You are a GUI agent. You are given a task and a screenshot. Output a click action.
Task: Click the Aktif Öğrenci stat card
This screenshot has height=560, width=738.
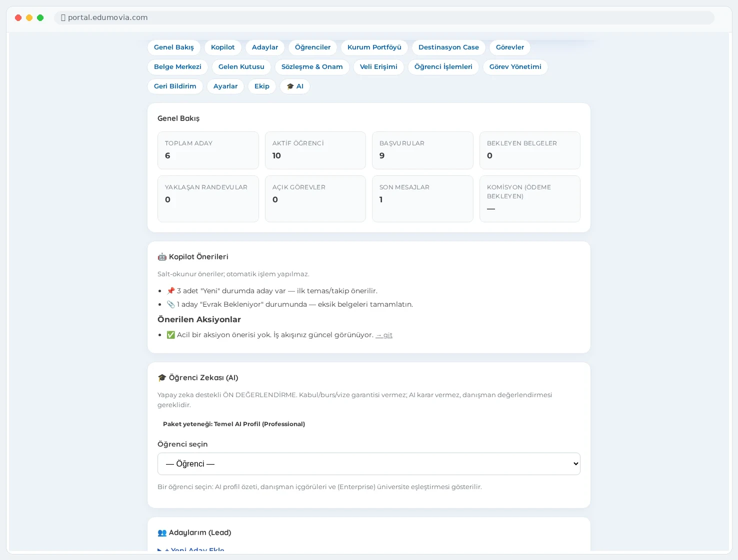coord(315,150)
